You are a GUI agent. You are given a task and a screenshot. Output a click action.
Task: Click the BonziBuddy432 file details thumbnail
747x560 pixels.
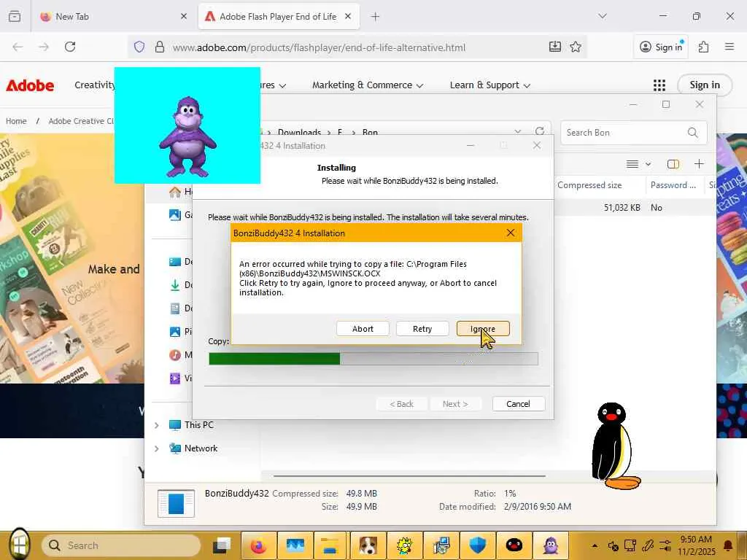176,503
